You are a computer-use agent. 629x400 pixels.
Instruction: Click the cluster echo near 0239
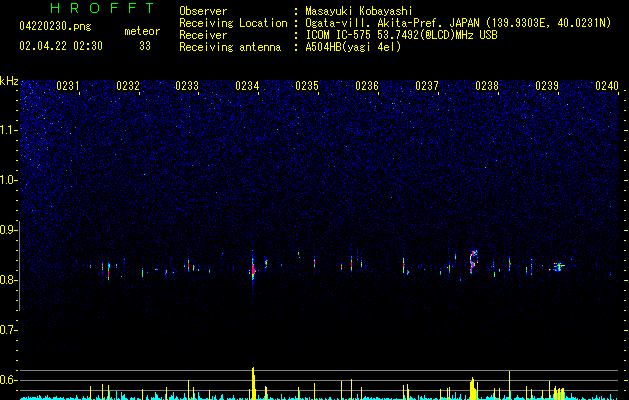click(558, 267)
